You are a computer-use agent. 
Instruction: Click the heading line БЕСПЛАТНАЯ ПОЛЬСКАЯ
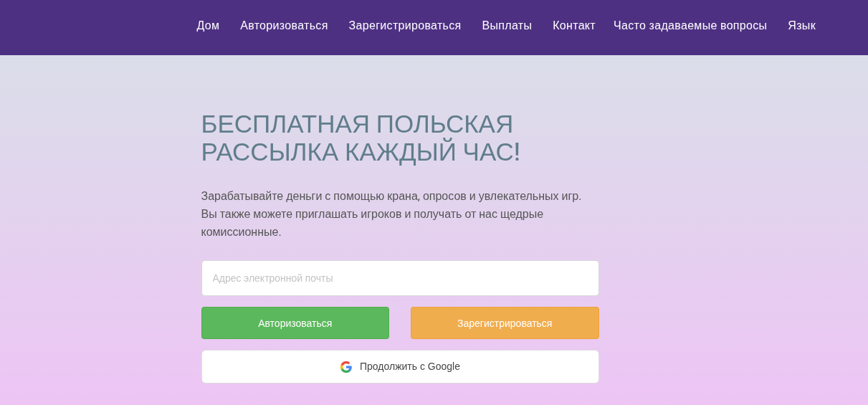point(357,125)
